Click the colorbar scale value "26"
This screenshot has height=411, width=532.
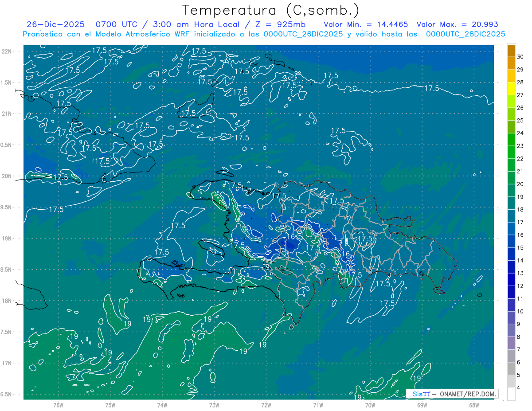coord(520,108)
